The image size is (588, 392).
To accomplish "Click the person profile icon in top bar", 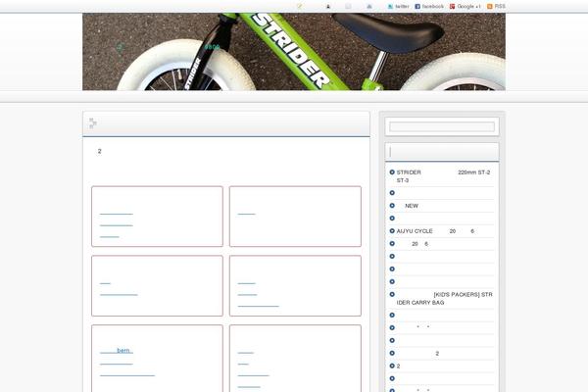I will click(x=328, y=7).
